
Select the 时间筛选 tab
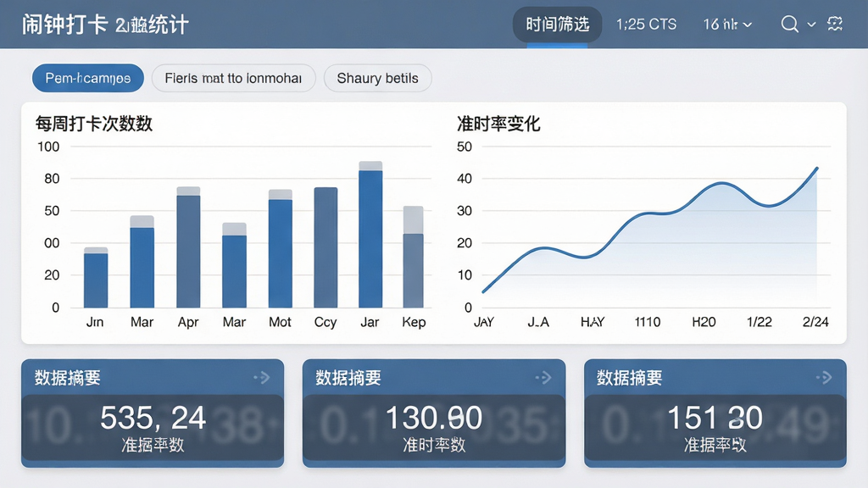coord(557,25)
